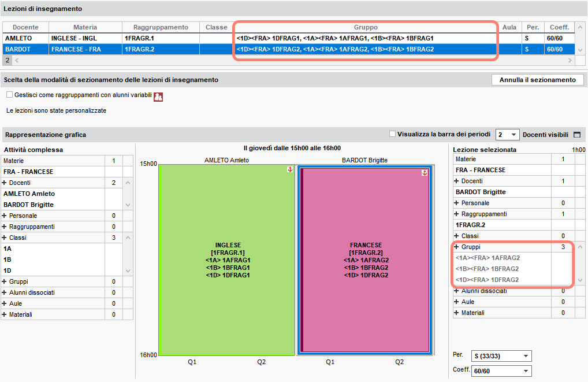Click Annulla il sezionamento button

pos(537,80)
